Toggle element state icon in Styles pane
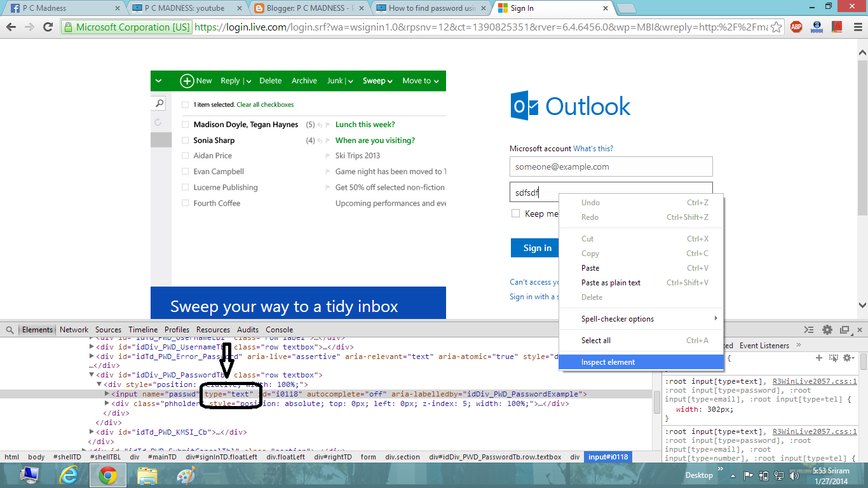Viewport: 868px width, 488px height. pos(834,358)
